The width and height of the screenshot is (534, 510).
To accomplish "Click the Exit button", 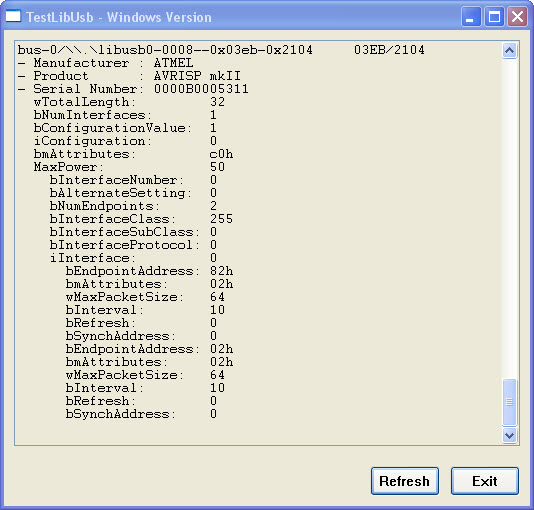I will coord(485,481).
